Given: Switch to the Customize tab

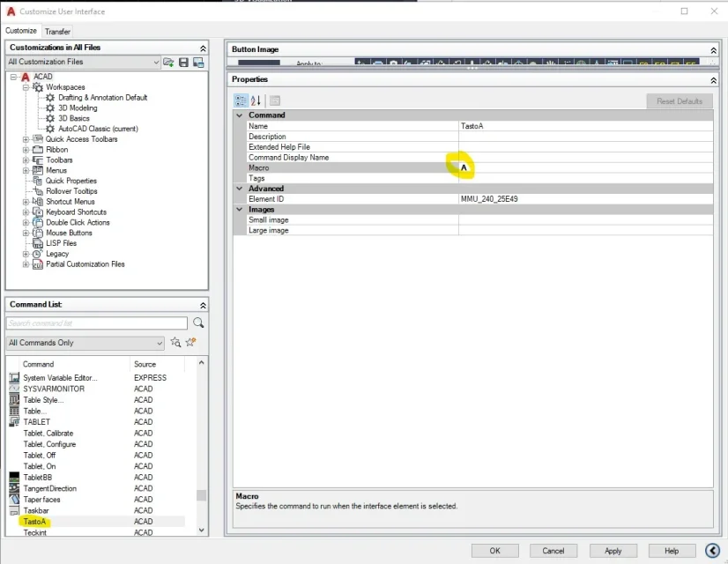Looking at the screenshot, I should 21,31.
